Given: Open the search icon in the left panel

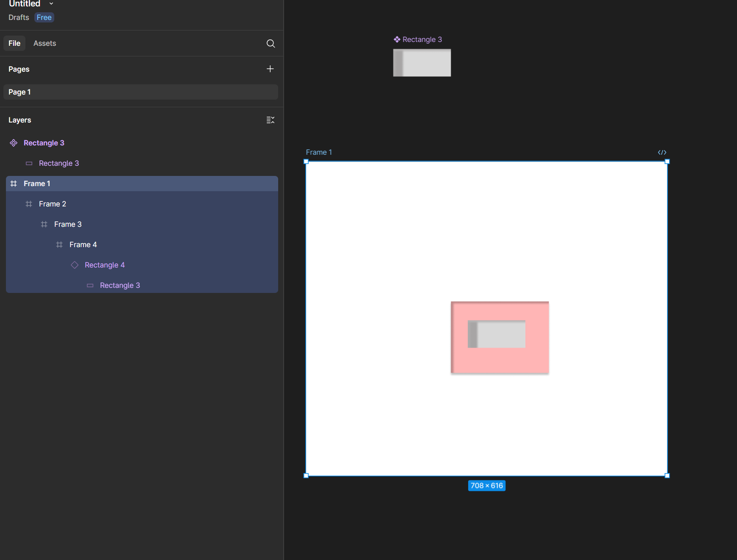Looking at the screenshot, I should pos(271,43).
